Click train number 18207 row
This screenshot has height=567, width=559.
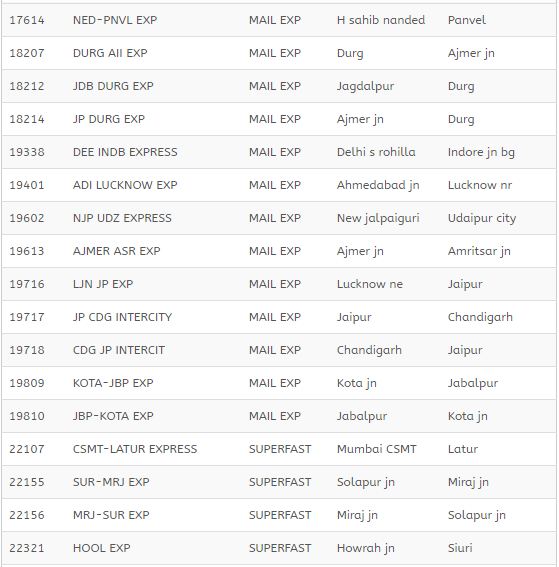coord(279,53)
